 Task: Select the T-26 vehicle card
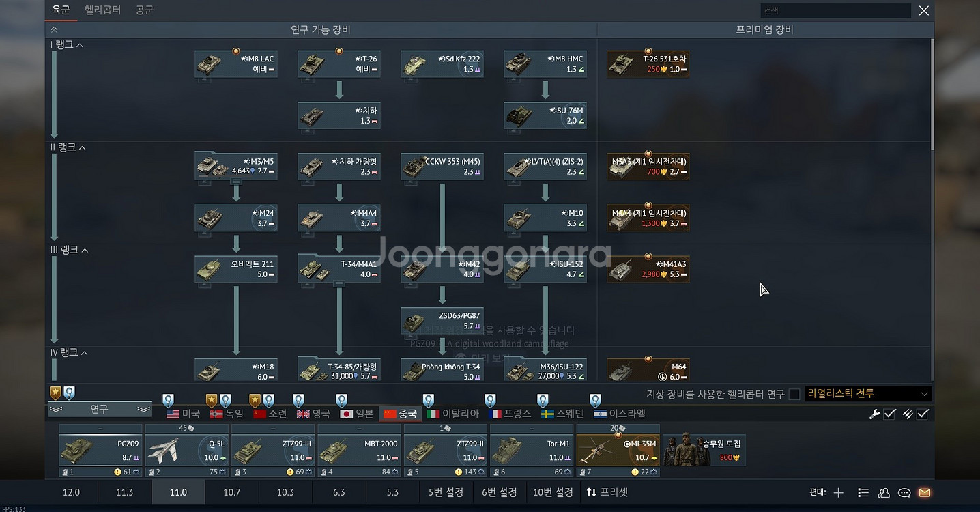[x=339, y=63]
